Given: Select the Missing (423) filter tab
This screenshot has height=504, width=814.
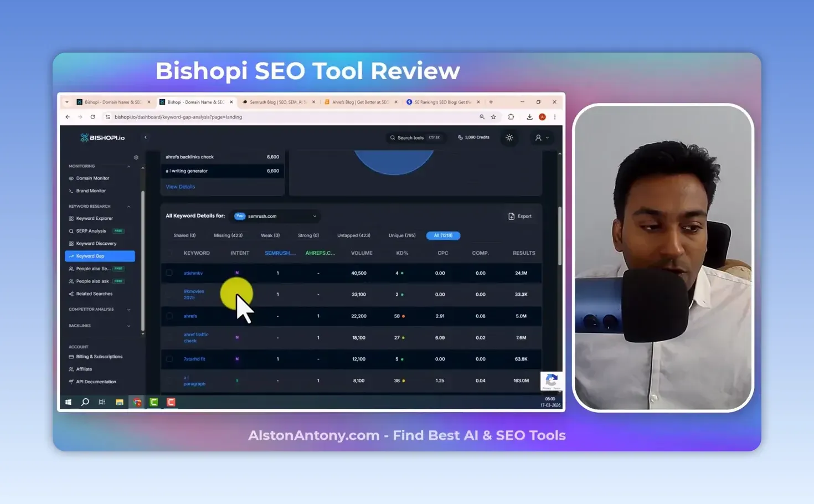Looking at the screenshot, I should pos(228,235).
